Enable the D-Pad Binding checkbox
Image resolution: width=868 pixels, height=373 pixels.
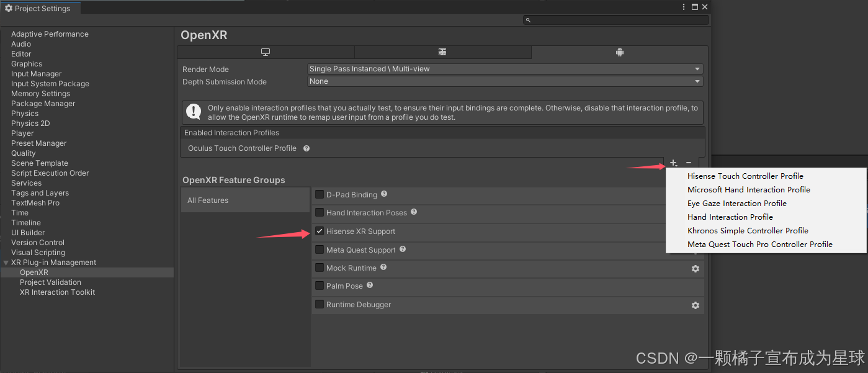click(x=320, y=194)
